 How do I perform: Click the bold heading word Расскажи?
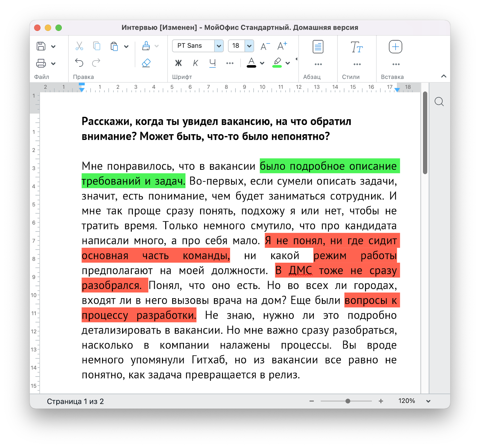[106, 122]
